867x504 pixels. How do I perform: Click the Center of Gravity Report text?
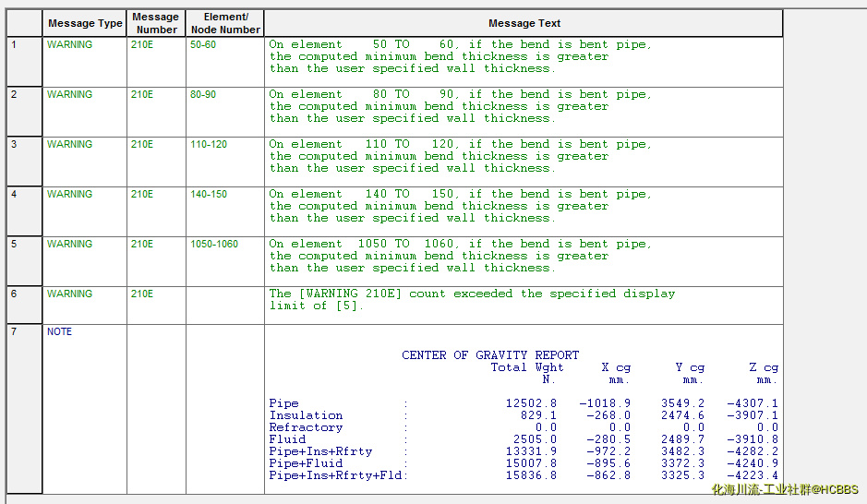pos(490,355)
